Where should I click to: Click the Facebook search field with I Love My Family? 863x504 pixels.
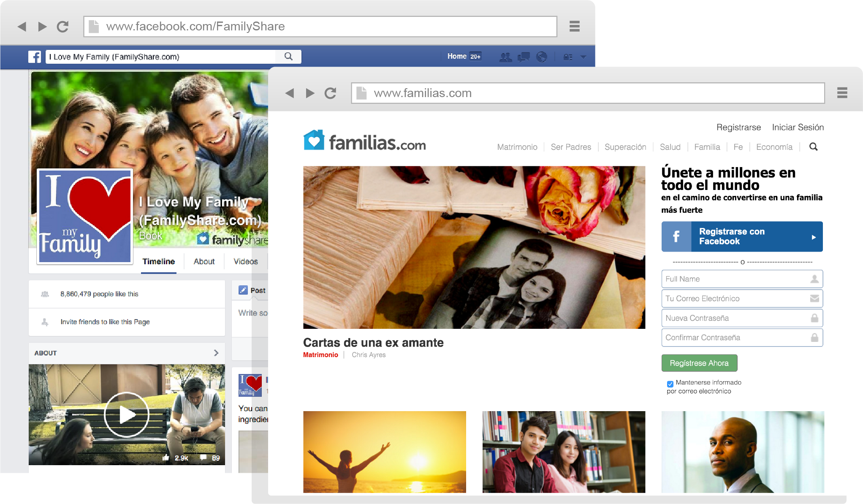[x=160, y=57]
